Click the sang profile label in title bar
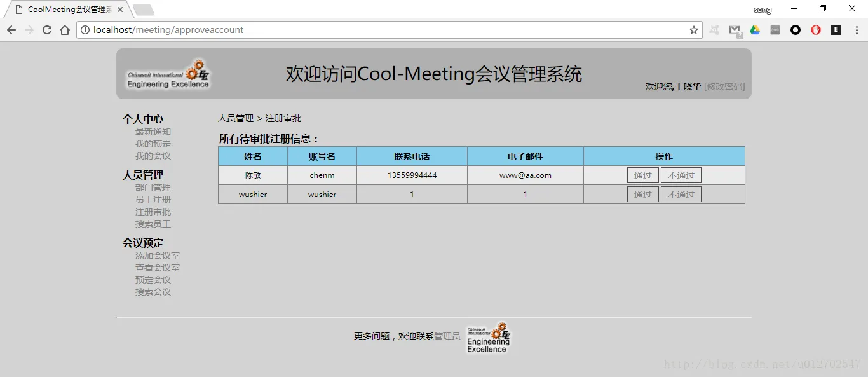Screen dimensions: 868x377 click(763, 10)
